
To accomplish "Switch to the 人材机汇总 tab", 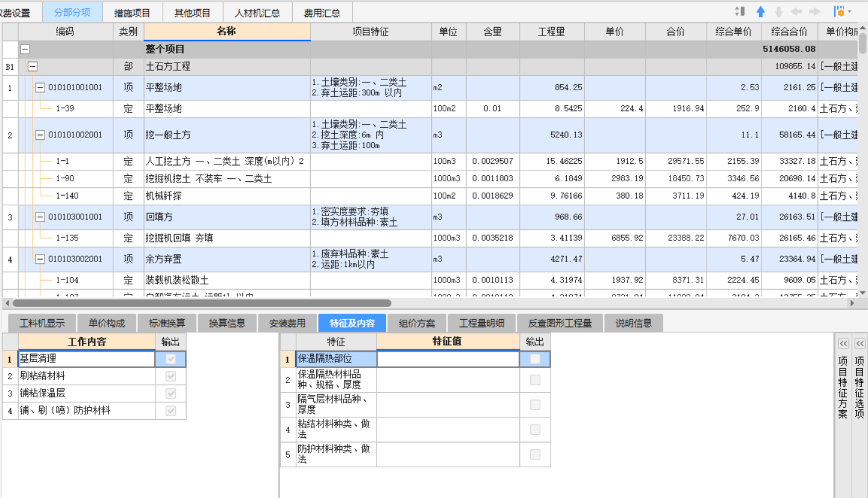I will (257, 12).
